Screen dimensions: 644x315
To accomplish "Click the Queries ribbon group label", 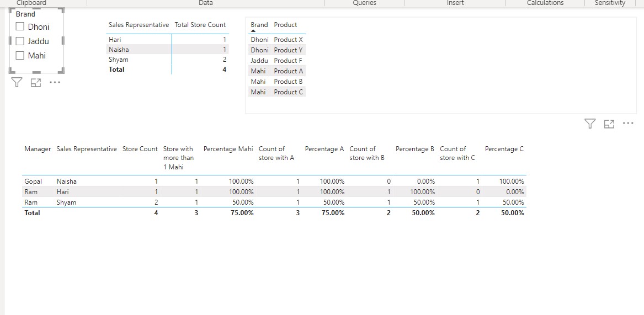I will (364, 3).
